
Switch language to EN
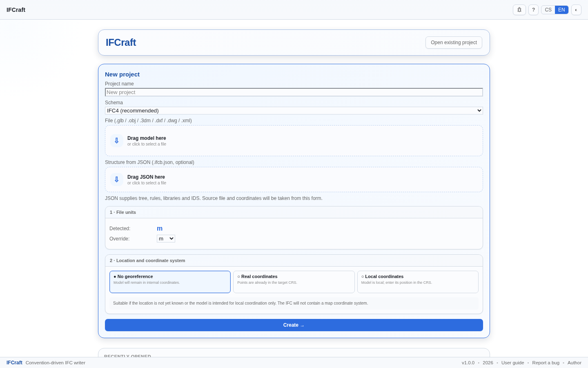pos(561,10)
